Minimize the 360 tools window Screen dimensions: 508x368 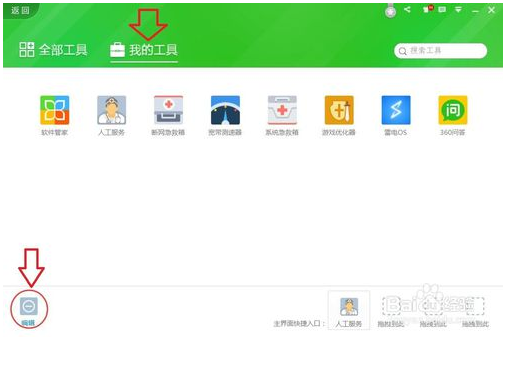coord(475,11)
